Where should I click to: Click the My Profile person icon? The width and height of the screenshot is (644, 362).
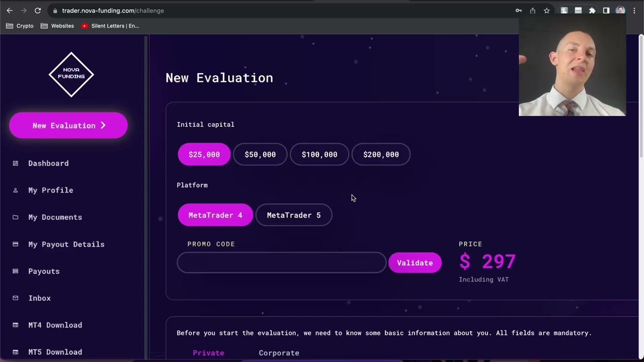point(16,190)
